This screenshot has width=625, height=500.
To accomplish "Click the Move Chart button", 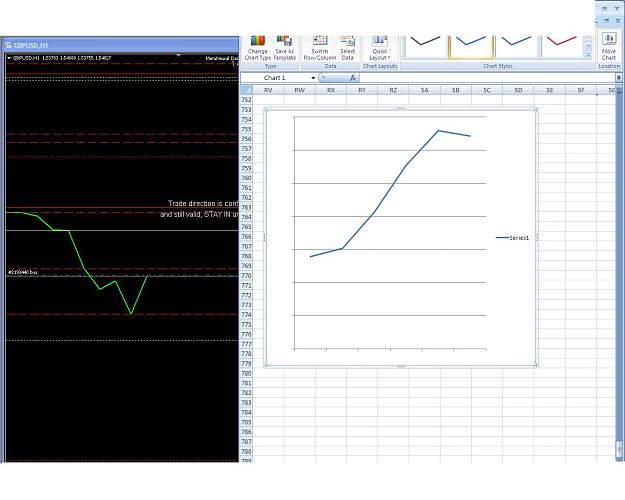I will pyautogui.click(x=609, y=48).
